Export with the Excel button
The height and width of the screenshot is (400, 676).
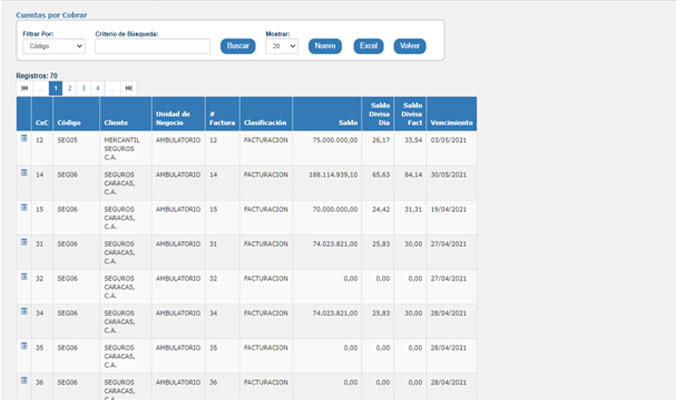(368, 46)
